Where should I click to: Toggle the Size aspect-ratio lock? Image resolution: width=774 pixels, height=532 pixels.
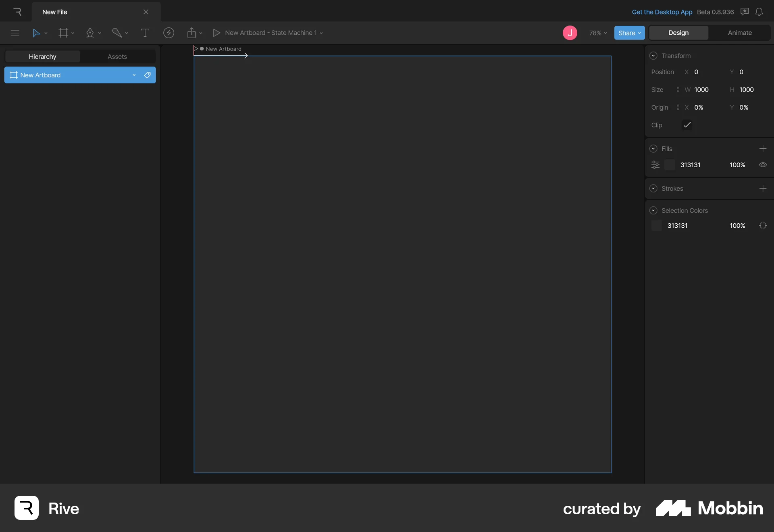point(678,89)
